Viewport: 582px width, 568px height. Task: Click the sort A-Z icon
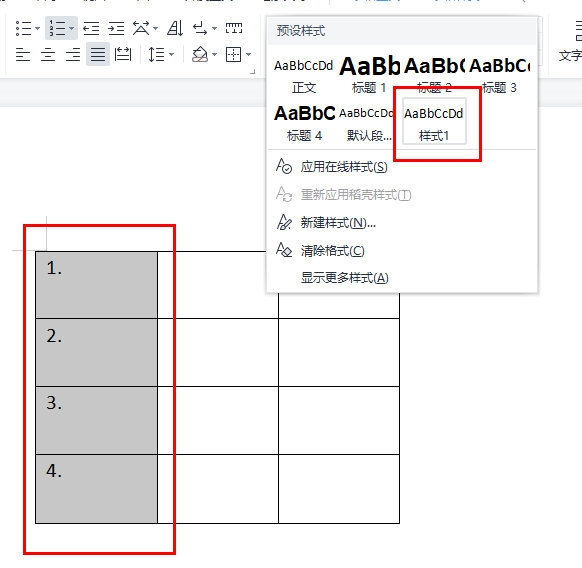click(x=175, y=28)
